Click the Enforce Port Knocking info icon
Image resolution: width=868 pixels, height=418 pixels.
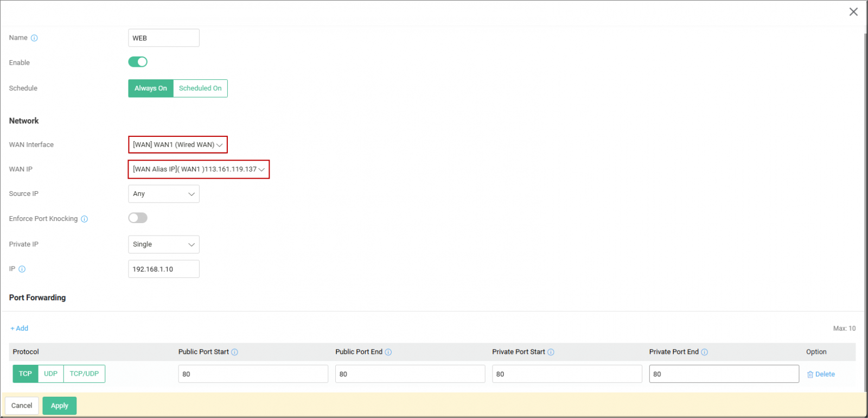pyautogui.click(x=84, y=219)
